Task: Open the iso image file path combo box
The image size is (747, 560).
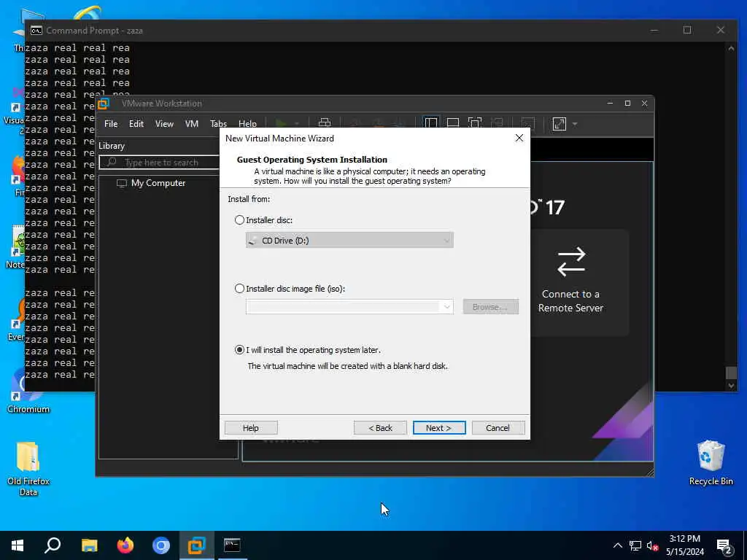Action: (x=349, y=307)
